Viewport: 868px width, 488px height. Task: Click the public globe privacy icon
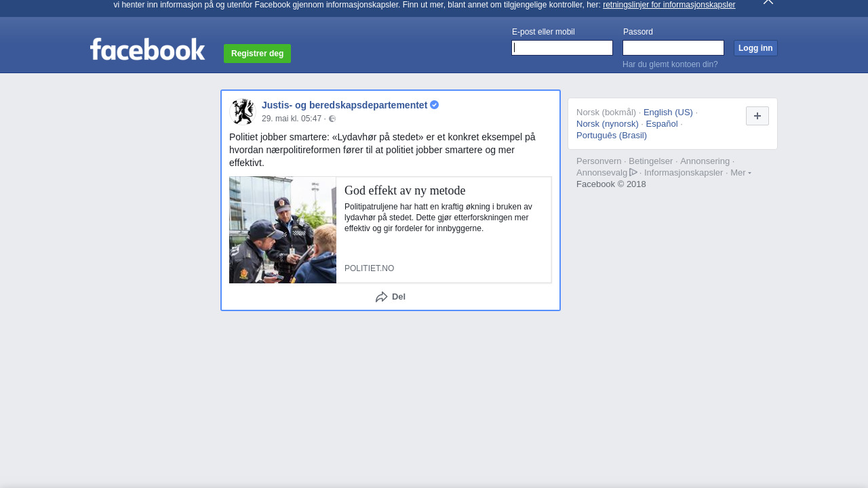(332, 119)
